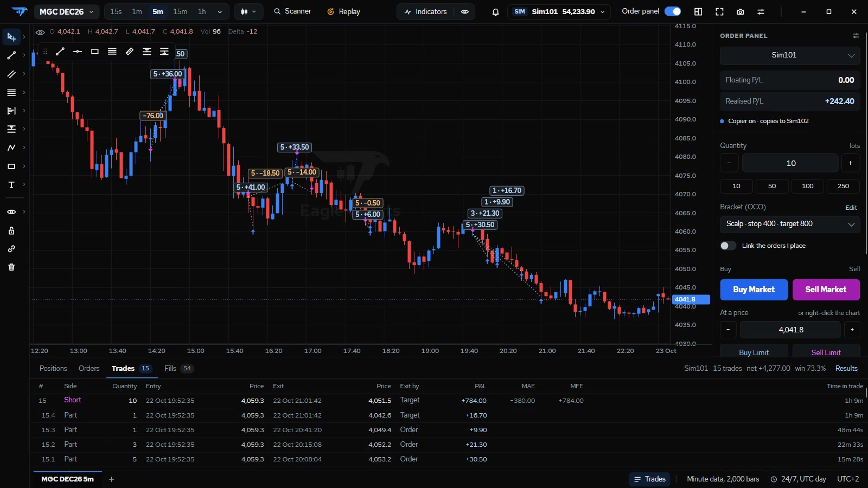Image resolution: width=868 pixels, height=488 pixels.
Task: Open order panel settings sliders icon
Action: (x=856, y=36)
